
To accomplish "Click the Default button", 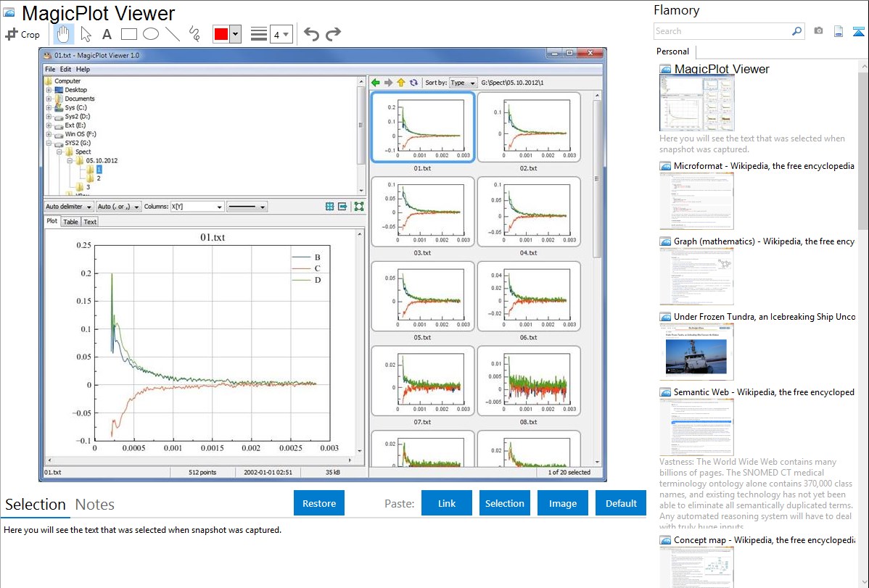I will pos(621,503).
